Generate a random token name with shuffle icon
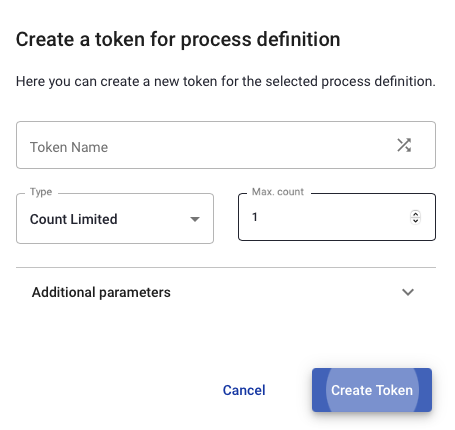The width and height of the screenshot is (455, 430). pyautogui.click(x=404, y=145)
